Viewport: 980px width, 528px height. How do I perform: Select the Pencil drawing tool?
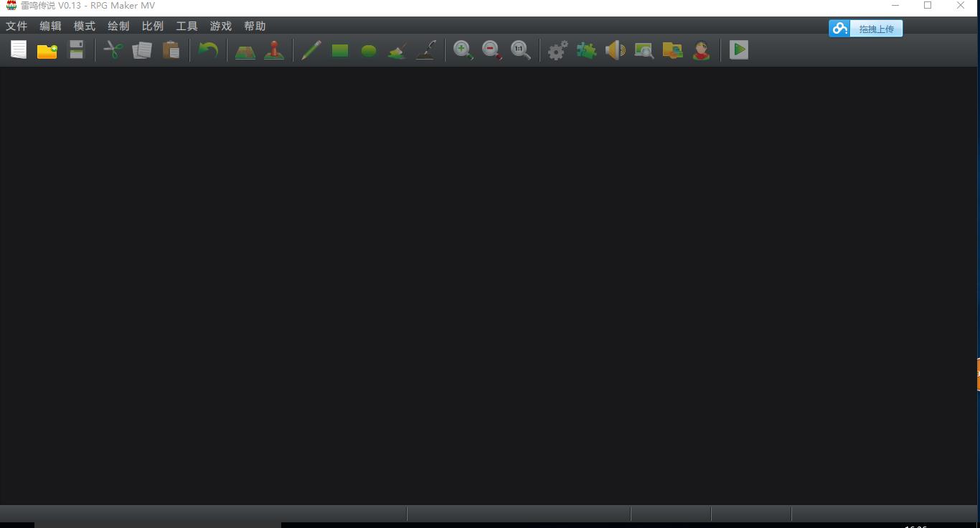click(311, 50)
